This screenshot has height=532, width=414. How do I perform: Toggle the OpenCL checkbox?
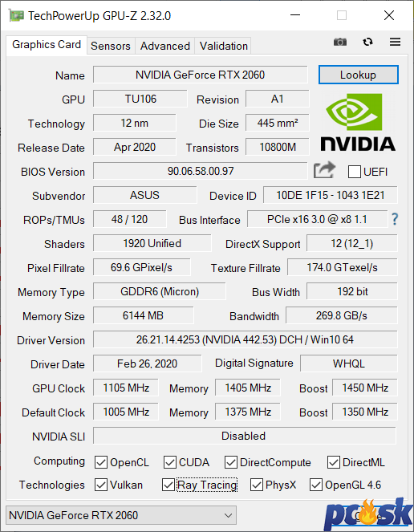click(x=101, y=462)
